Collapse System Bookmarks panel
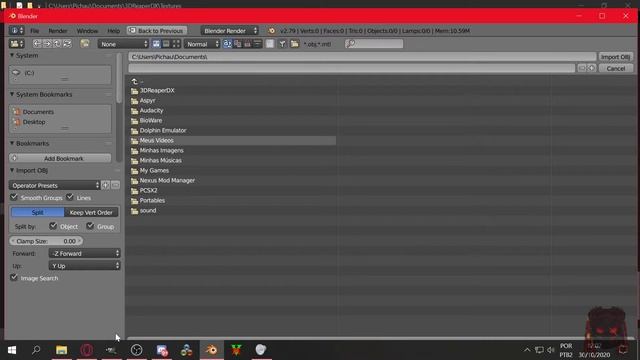 pyautogui.click(x=12, y=94)
